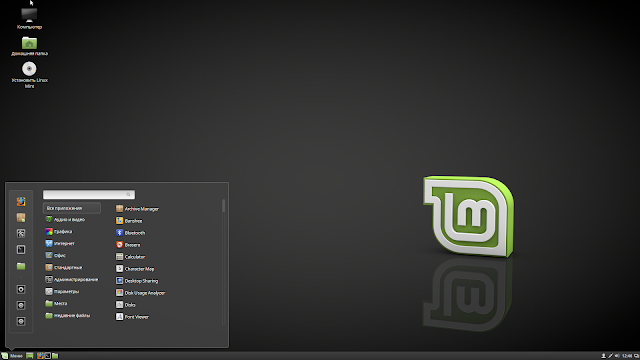Click the logout icon in menu sidebar
This screenshot has height=360, width=640.
(x=21, y=305)
